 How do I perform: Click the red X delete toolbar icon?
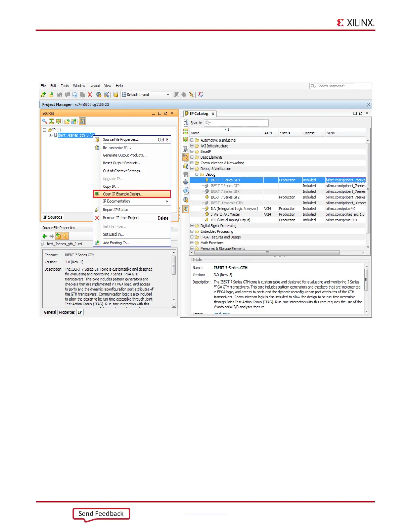click(x=90, y=95)
